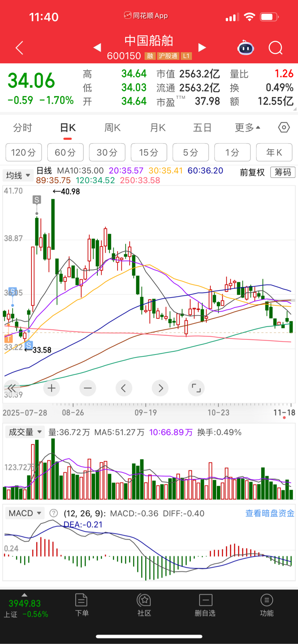Select the 120分 period button

pos(23,152)
